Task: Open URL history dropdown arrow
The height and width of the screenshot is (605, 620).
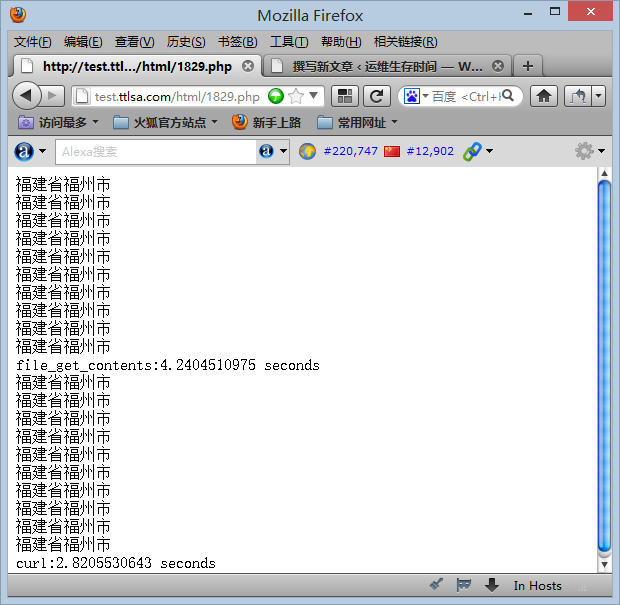Action: (x=314, y=95)
